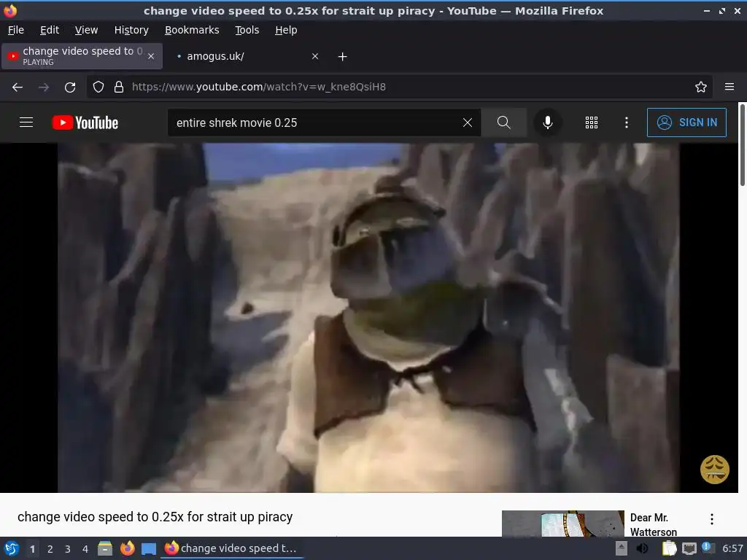Submit the YouTube search
The height and width of the screenshot is (560, 747).
pyautogui.click(x=503, y=122)
